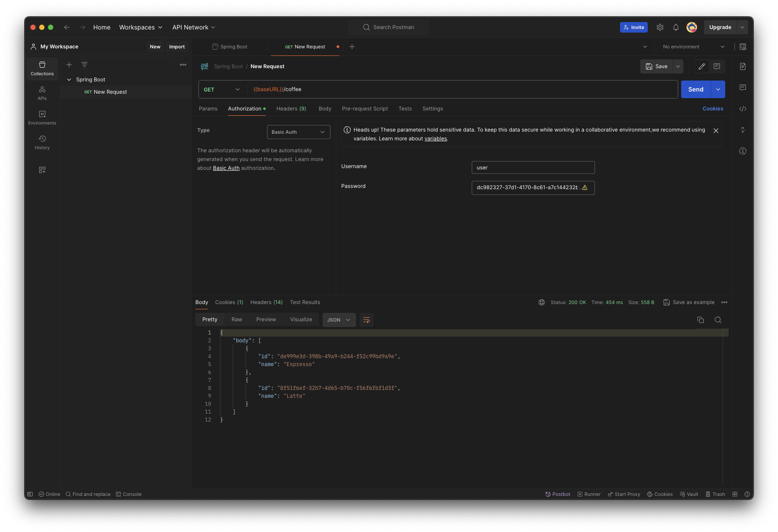The width and height of the screenshot is (778, 532).
Task: Expand the Upgrade options arrow
Action: tap(742, 27)
